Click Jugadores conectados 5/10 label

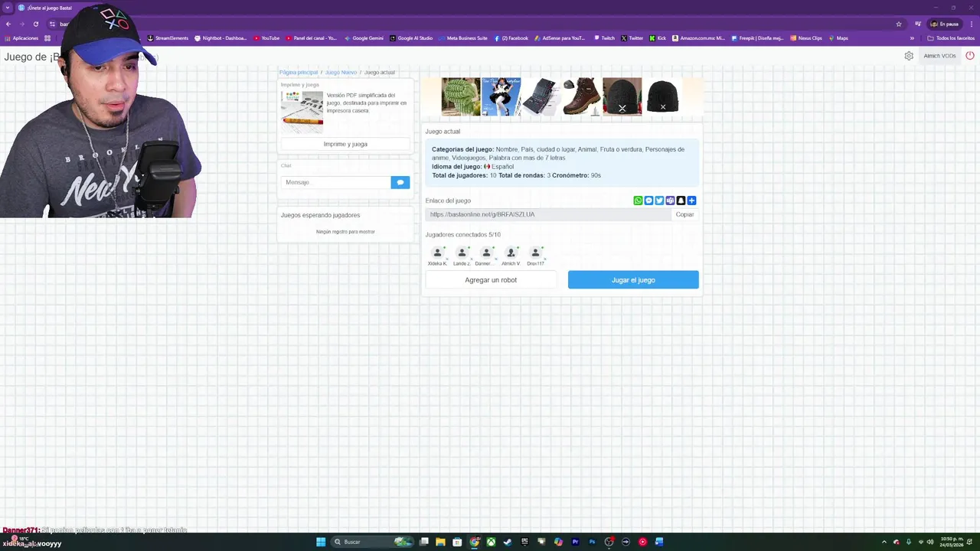462,234
